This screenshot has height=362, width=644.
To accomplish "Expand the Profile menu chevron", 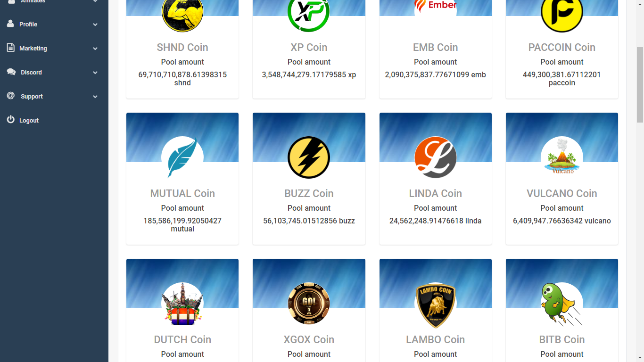I will [x=95, y=25].
